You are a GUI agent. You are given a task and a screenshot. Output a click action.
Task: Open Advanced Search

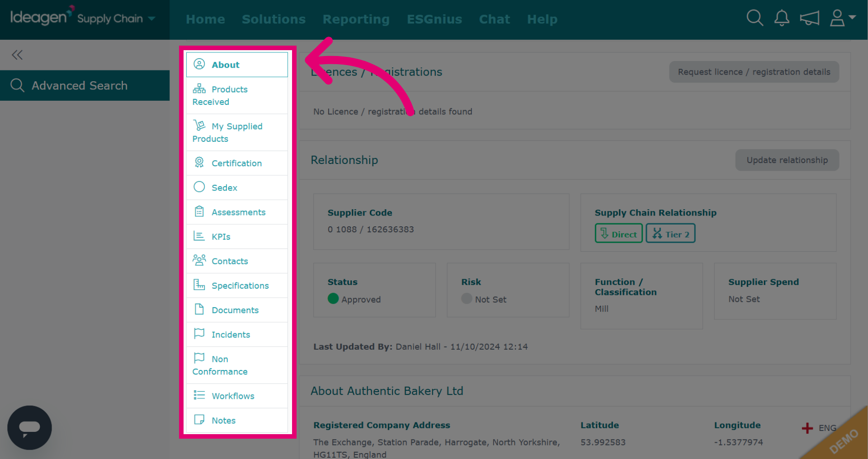tap(85, 85)
